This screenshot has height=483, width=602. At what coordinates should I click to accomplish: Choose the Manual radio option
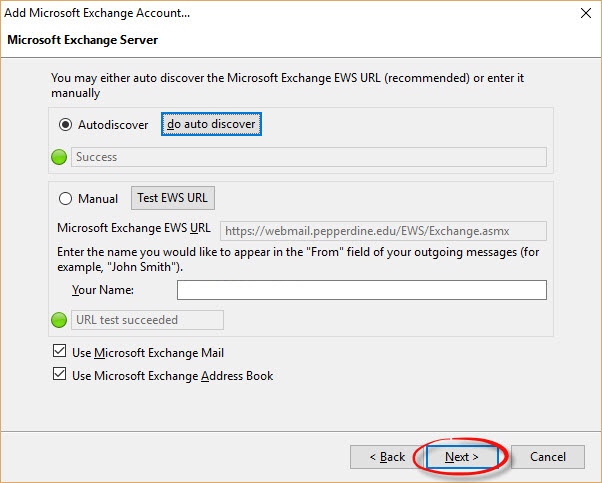tap(66, 198)
